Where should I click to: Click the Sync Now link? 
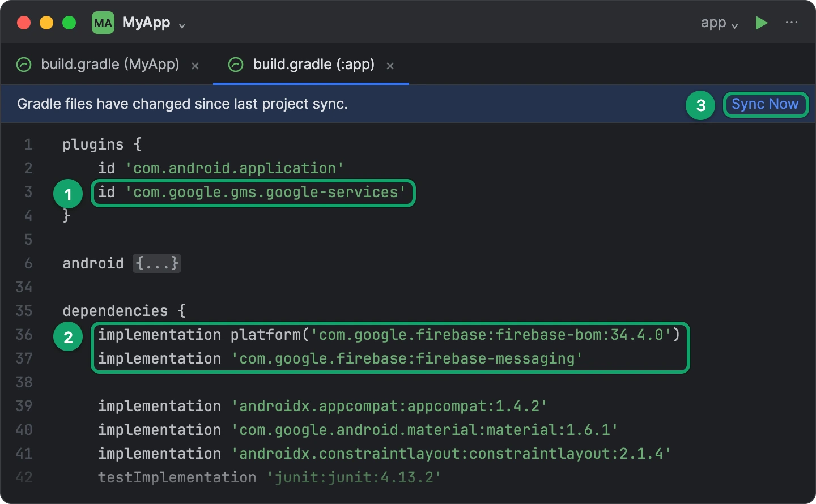click(765, 104)
